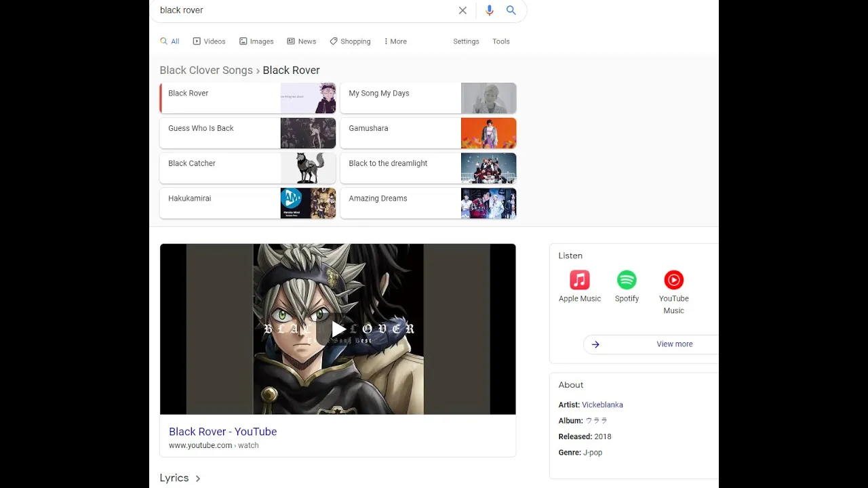The image size is (868, 488).
Task: Click the album name ウララ
Action: point(596,421)
